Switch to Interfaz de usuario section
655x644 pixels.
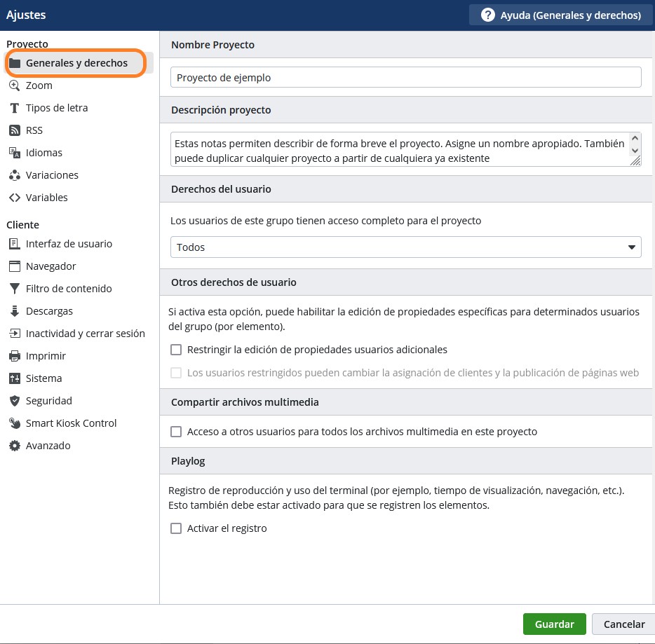pyautogui.click(x=69, y=244)
